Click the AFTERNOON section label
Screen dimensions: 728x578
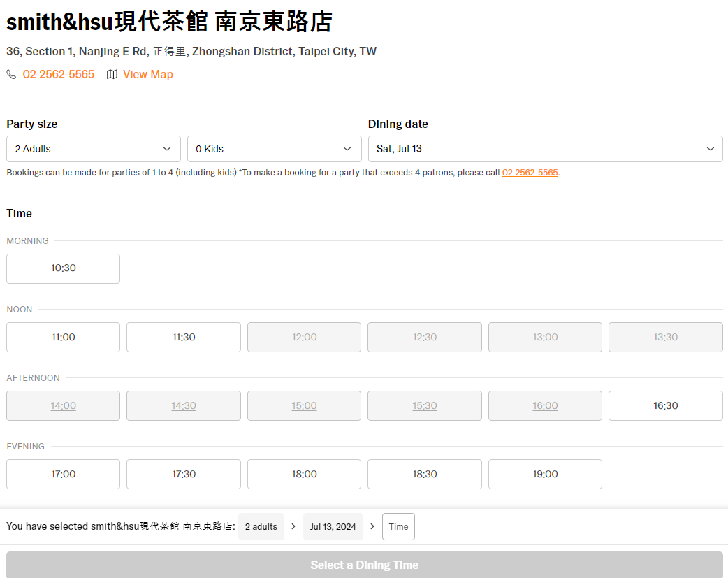[x=33, y=378]
